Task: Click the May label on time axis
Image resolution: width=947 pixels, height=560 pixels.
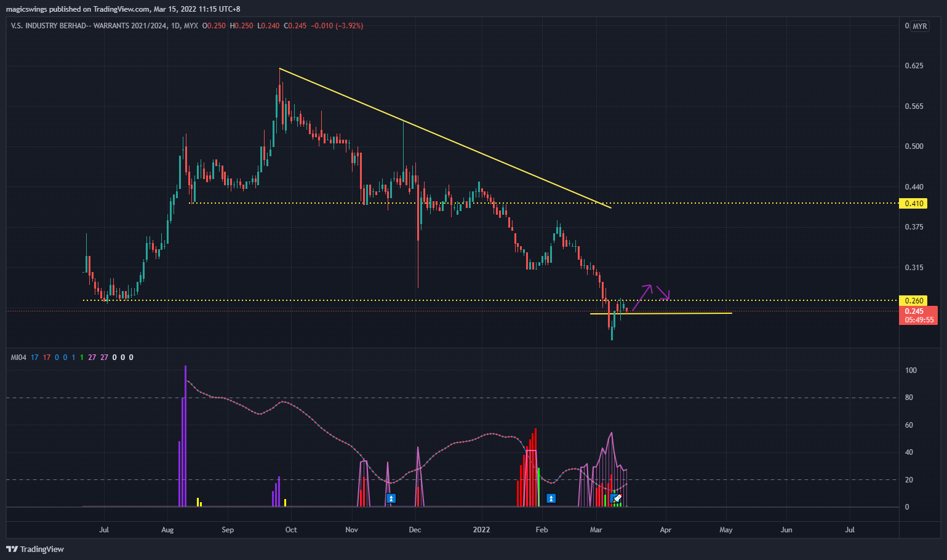Action: 726,530
